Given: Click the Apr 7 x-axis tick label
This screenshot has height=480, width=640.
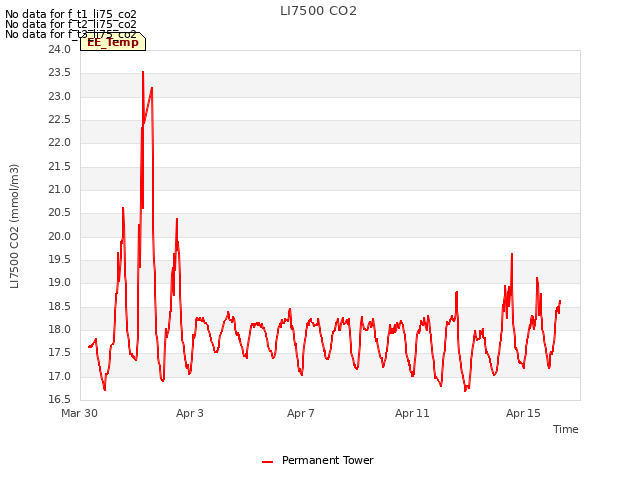Looking at the screenshot, I should [301, 413].
